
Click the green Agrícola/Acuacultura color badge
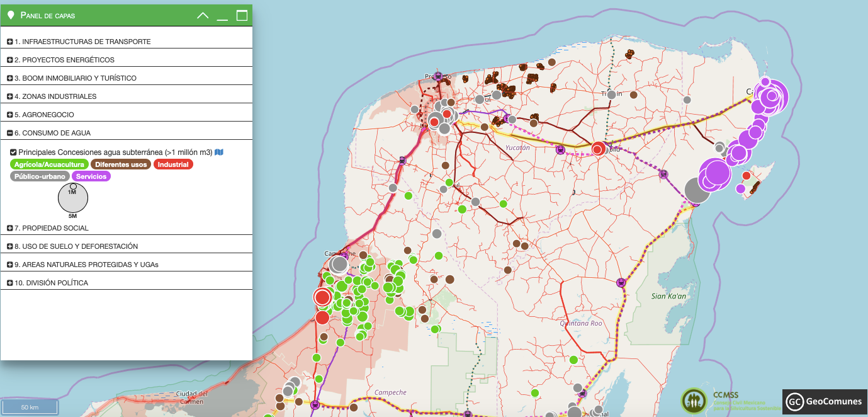coord(48,164)
